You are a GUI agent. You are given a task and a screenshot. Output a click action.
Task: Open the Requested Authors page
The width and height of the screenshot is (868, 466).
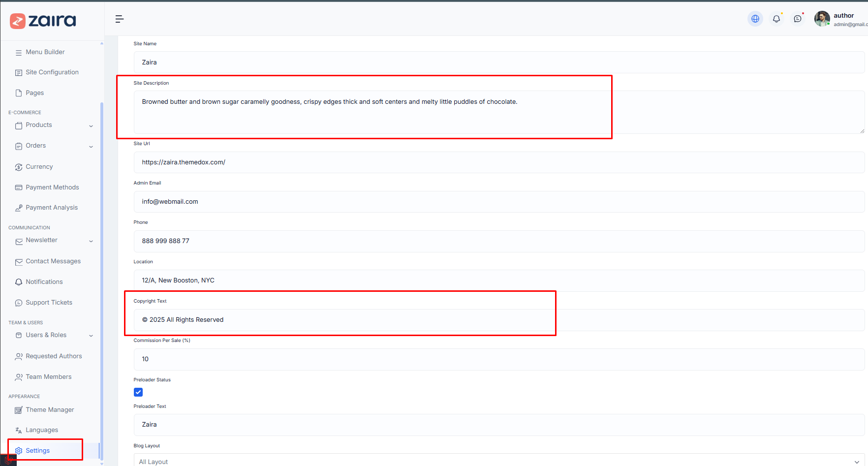click(x=54, y=356)
